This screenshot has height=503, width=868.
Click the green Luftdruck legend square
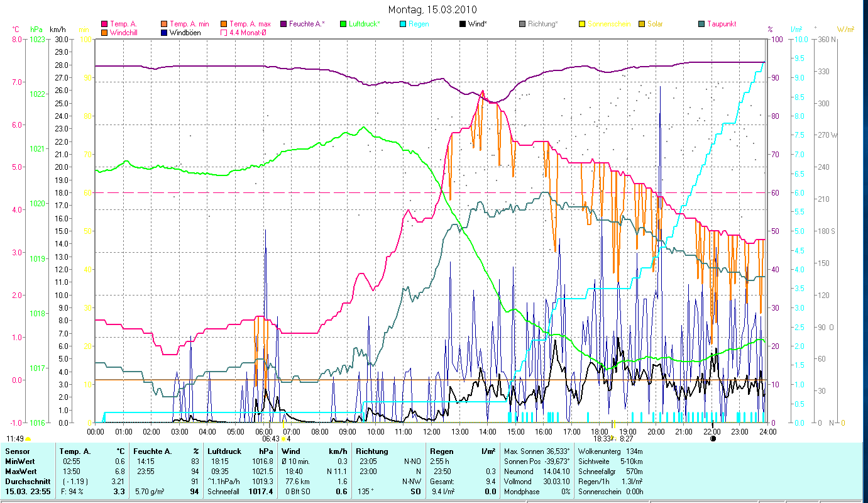click(343, 24)
